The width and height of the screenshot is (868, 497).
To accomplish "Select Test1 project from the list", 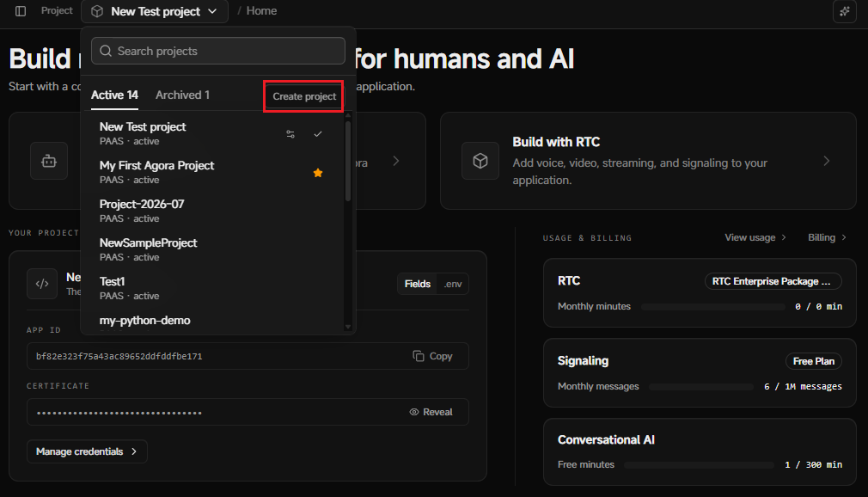I will point(213,289).
